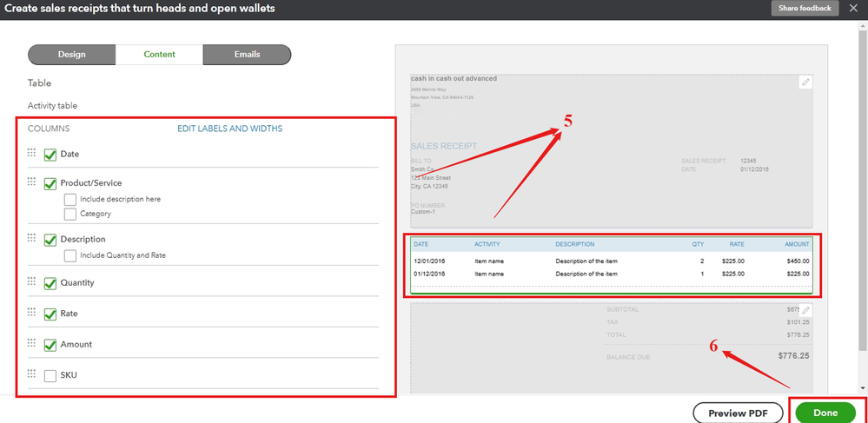Enable the Category checkbox

tap(70, 214)
